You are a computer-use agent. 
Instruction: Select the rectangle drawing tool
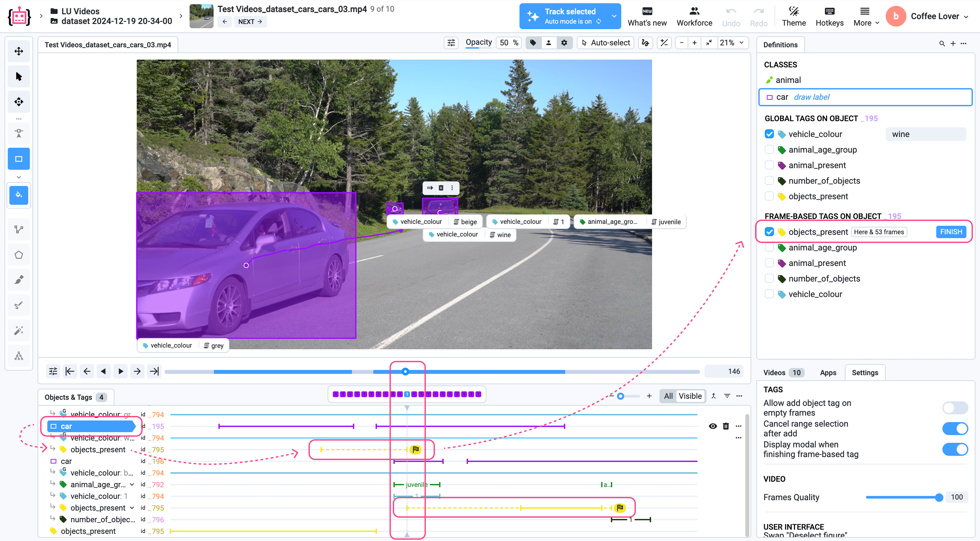(19, 159)
